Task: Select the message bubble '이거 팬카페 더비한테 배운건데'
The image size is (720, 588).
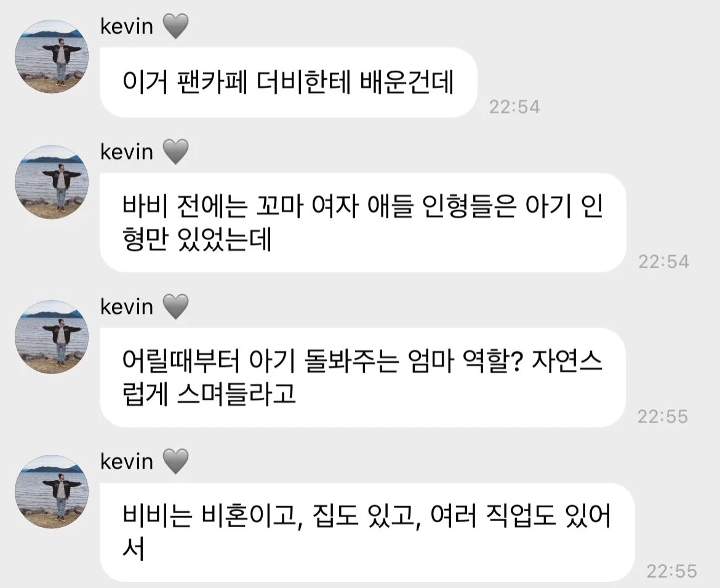Action: [x=289, y=82]
